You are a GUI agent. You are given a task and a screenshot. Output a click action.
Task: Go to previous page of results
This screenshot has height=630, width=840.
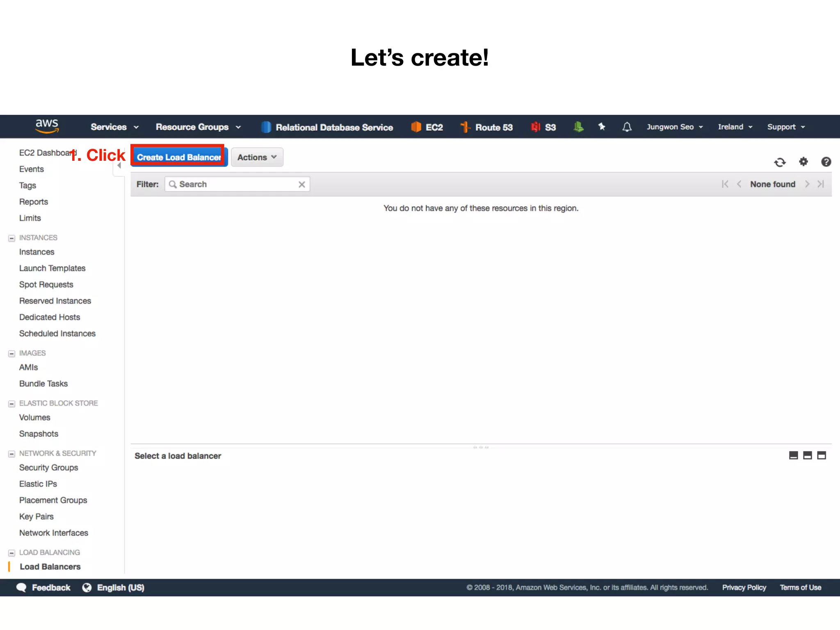[x=739, y=184]
